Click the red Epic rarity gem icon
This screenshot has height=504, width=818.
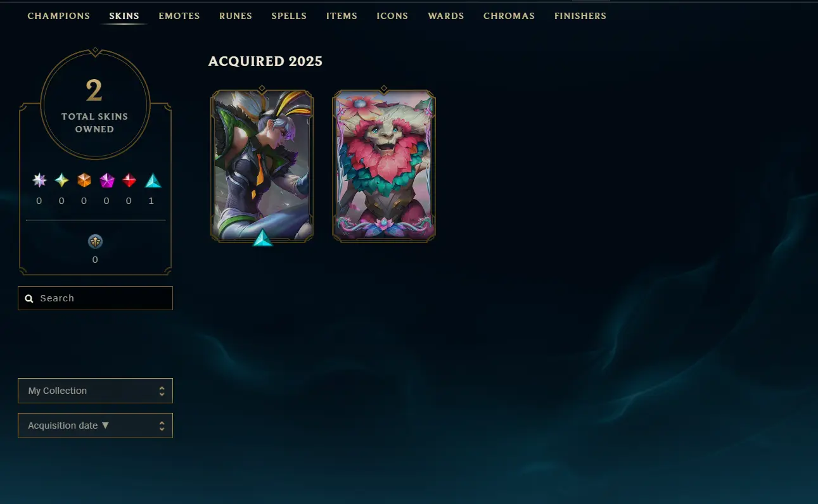pyautogui.click(x=129, y=180)
